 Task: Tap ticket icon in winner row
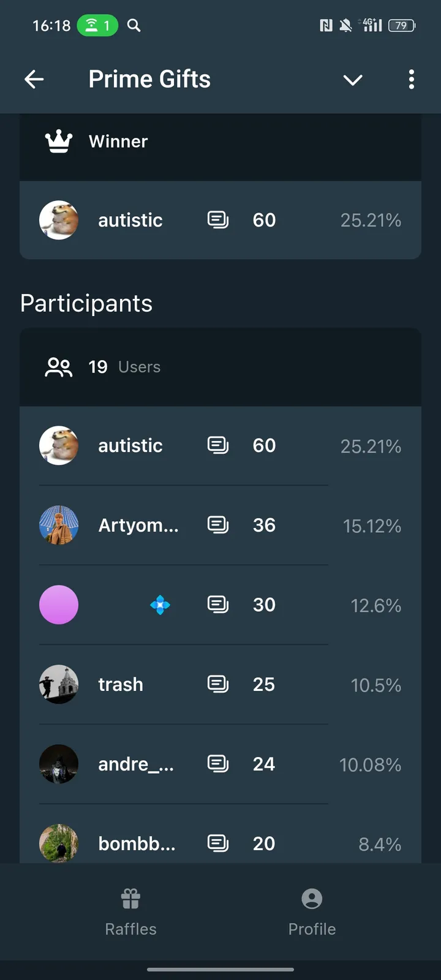(218, 220)
